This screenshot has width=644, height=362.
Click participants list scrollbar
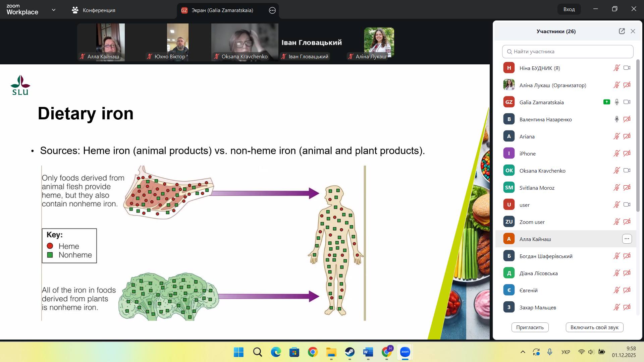coord(638,134)
